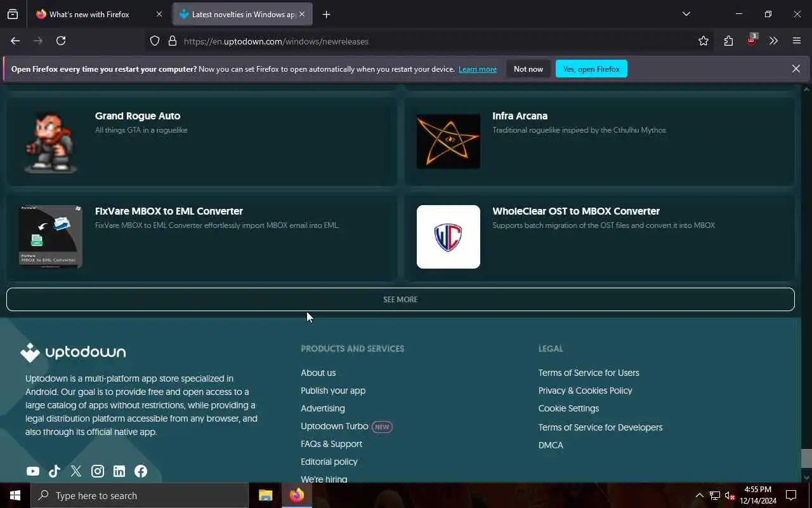The image size is (812, 508).
Task: Open the Firefox View icon
Action: [13, 14]
